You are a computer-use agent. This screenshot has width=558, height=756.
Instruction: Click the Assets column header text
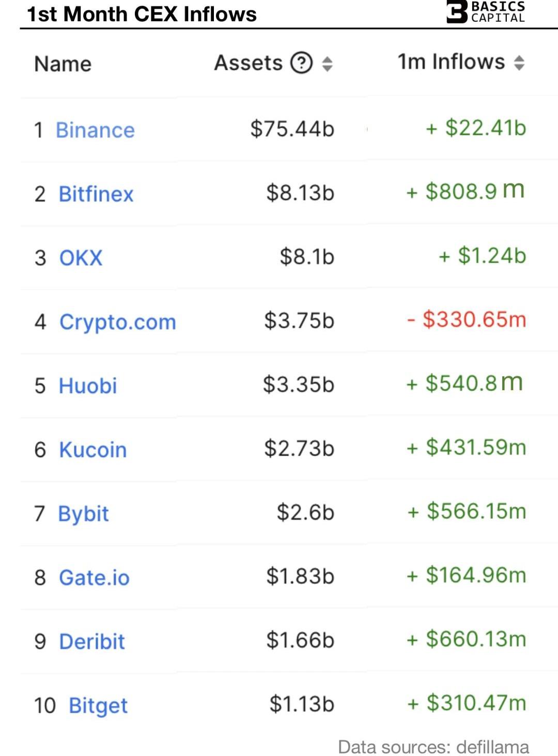[249, 63]
